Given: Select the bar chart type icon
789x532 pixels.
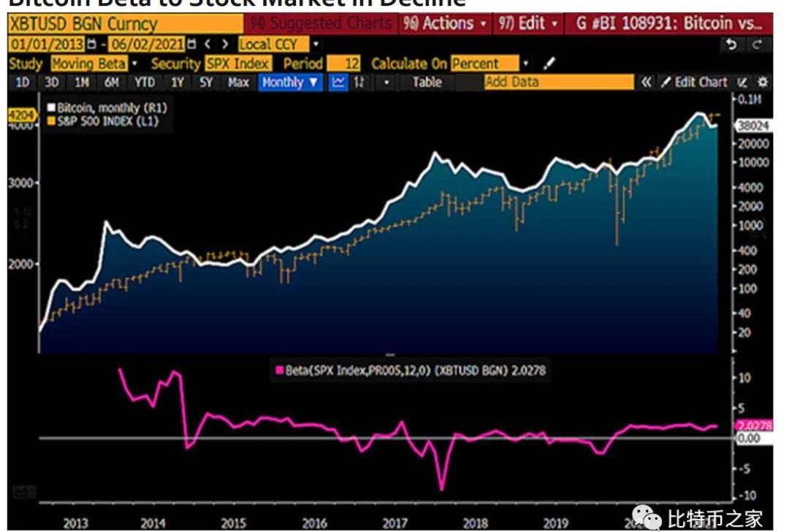Looking at the screenshot, I should [359, 82].
